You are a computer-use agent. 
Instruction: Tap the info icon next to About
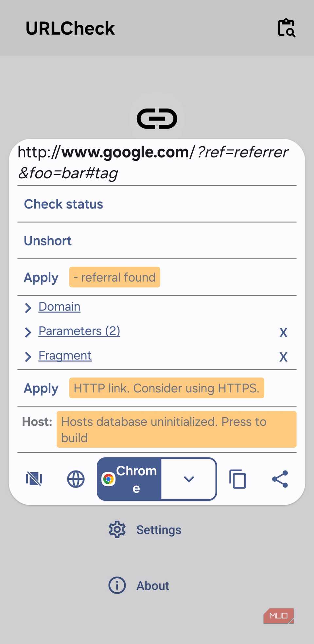click(x=117, y=585)
